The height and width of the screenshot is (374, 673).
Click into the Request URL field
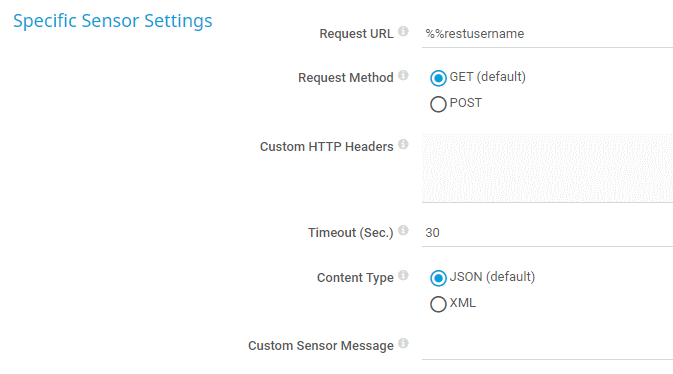click(x=547, y=34)
